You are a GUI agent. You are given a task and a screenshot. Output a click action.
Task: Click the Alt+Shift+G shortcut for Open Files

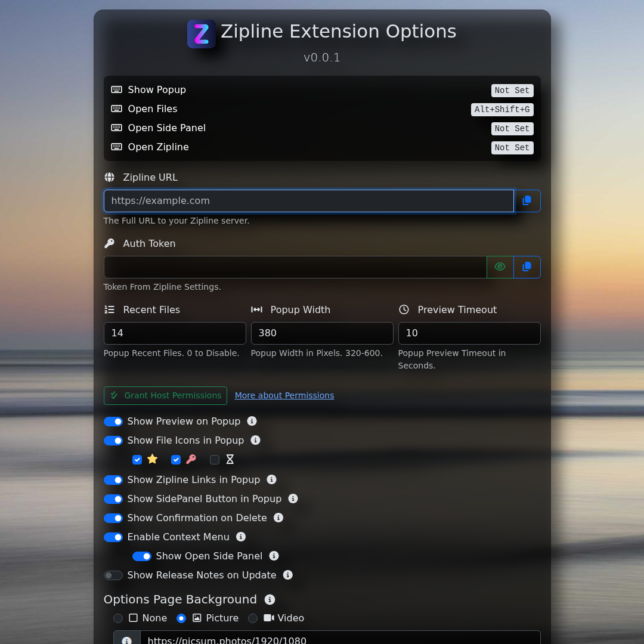tap(502, 110)
